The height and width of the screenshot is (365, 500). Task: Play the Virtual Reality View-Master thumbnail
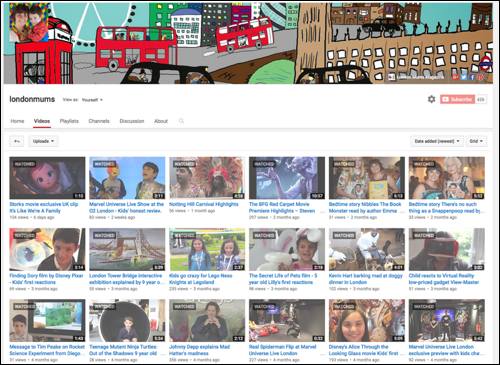tap(447, 249)
